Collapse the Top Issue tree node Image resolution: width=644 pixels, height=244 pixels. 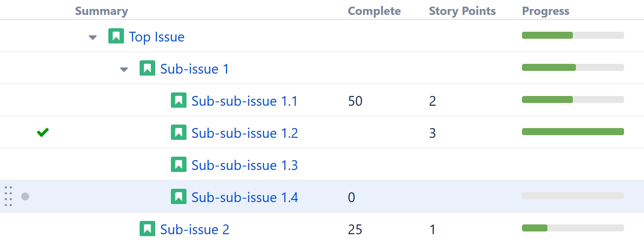click(93, 37)
